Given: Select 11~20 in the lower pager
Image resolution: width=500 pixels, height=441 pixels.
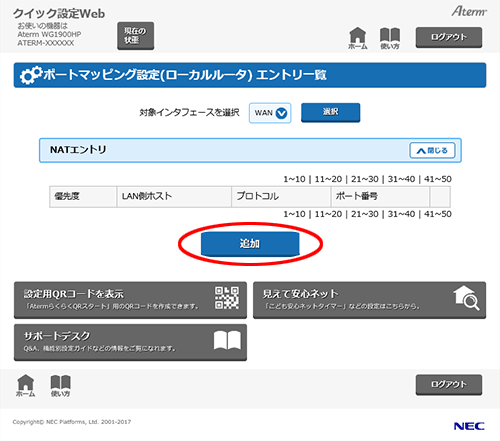Looking at the screenshot, I should click(x=328, y=214).
